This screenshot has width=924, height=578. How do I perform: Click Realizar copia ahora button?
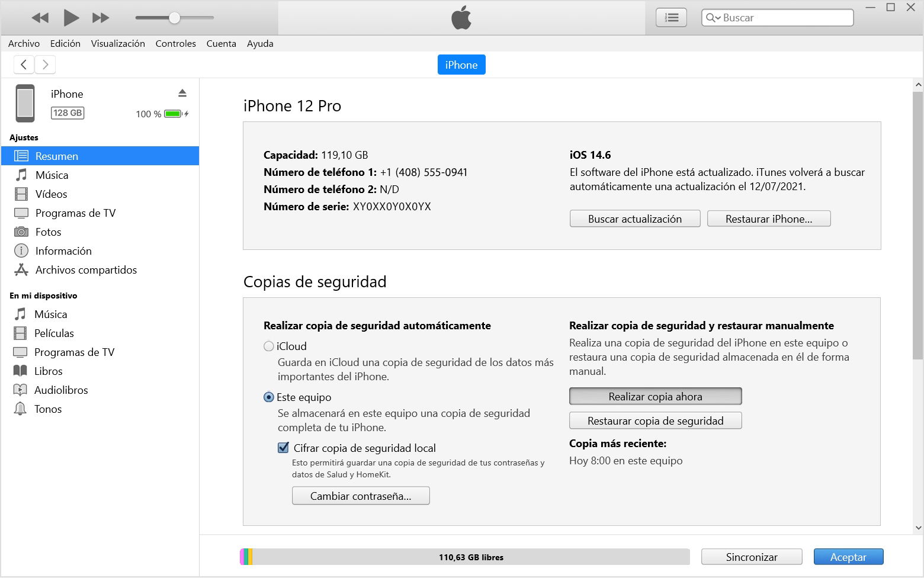(x=656, y=396)
